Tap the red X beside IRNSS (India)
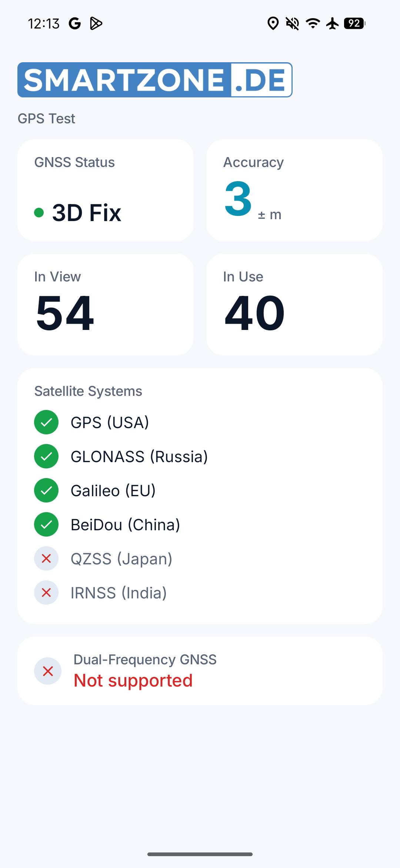 click(x=46, y=592)
